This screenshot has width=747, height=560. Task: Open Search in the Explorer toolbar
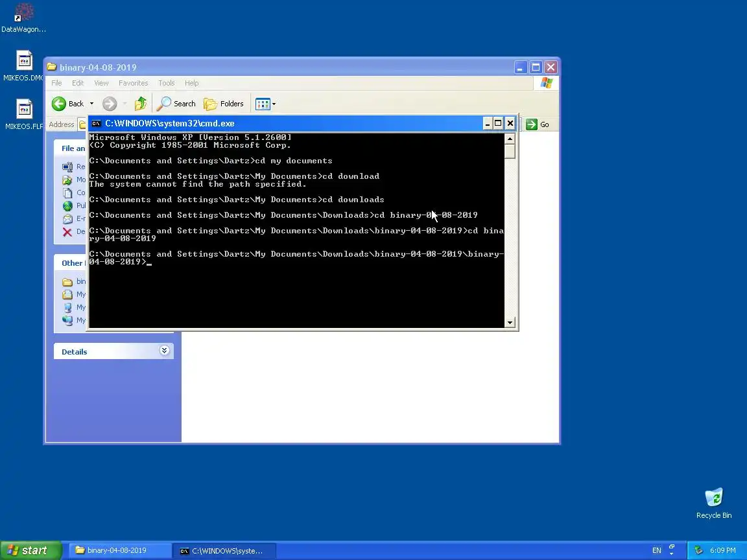point(176,104)
